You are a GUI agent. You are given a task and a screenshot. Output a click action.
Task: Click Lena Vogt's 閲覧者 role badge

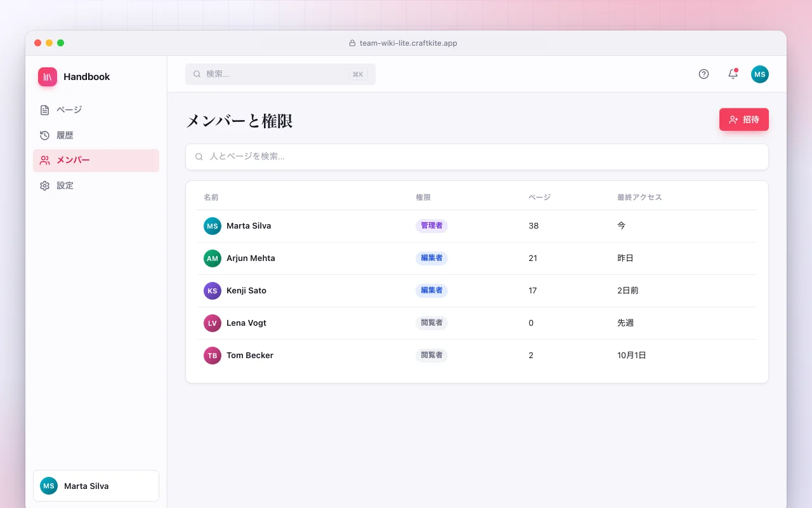tap(431, 323)
